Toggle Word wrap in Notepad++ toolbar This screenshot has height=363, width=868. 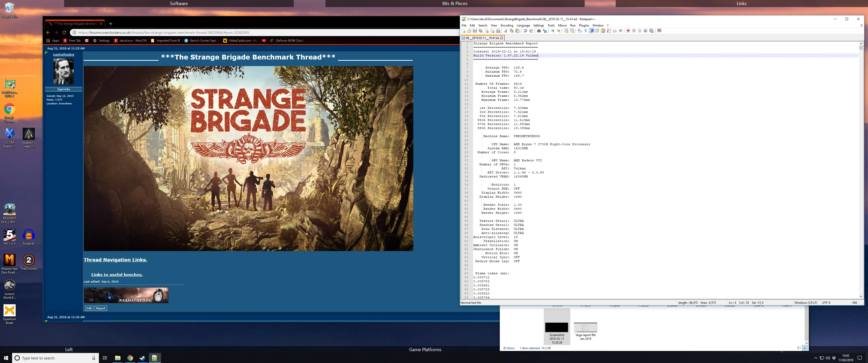pyautogui.click(x=580, y=31)
